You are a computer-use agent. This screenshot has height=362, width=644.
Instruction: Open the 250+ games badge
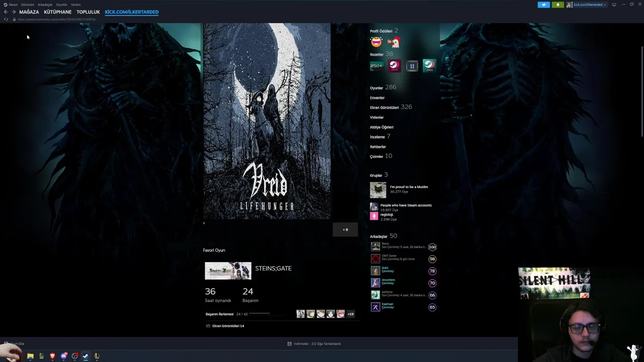[376, 65]
